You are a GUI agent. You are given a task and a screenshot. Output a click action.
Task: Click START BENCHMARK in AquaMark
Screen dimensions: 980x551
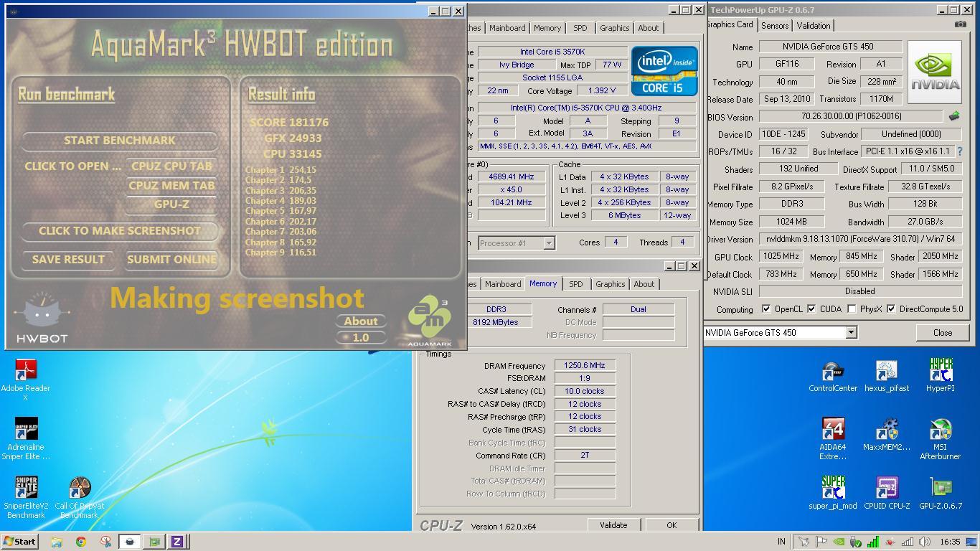coord(120,141)
